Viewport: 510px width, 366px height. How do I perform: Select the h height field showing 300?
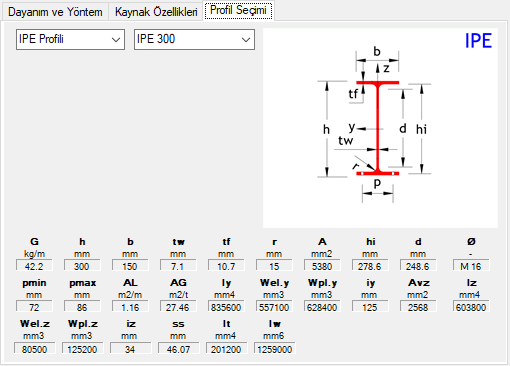[82, 266]
